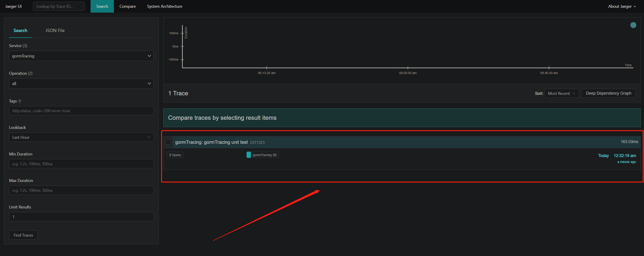Image resolution: width=644 pixels, height=256 pixels.
Task: Click the Service dropdown chevron
Action: point(149,56)
